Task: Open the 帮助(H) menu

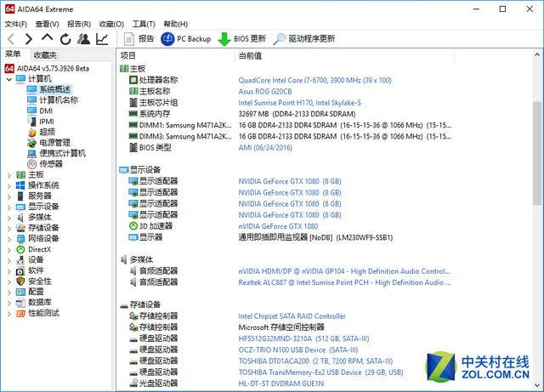Action: pyautogui.click(x=176, y=24)
